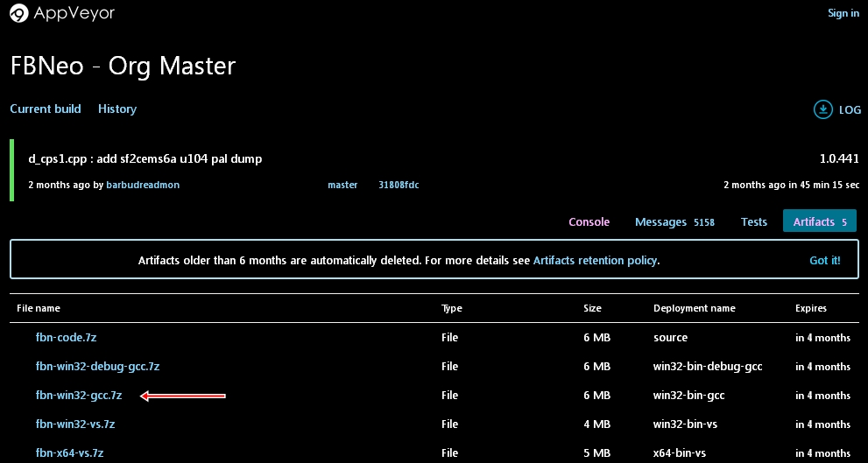Image resolution: width=868 pixels, height=463 pixels.
Task: Click the Messages count 5158
Action: click(x=704, y=222)
